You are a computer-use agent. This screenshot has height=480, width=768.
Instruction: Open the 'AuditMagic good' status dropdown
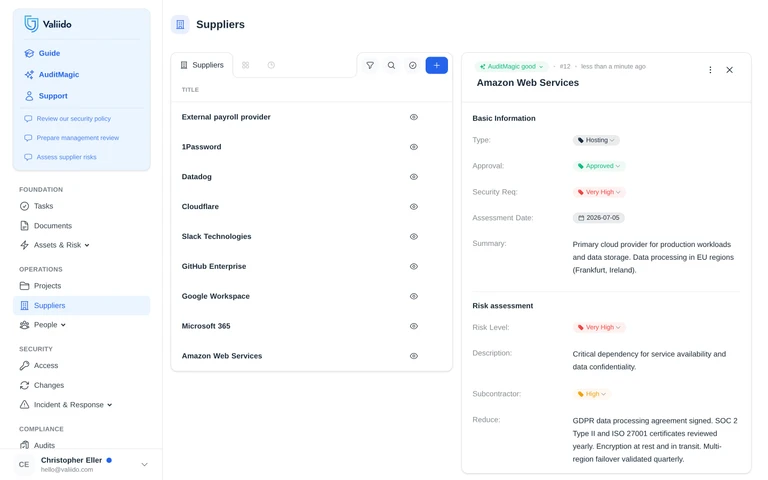tap(511, 67)
